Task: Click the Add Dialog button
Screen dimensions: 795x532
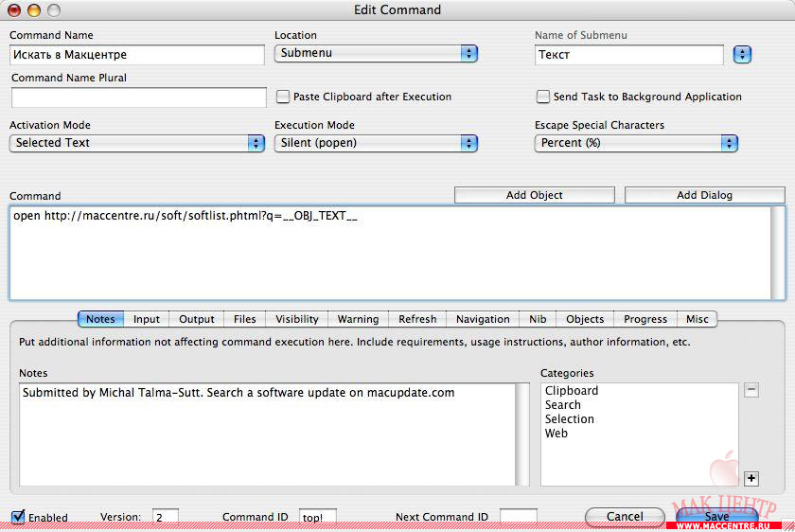Action: click(x=704, y=195)
